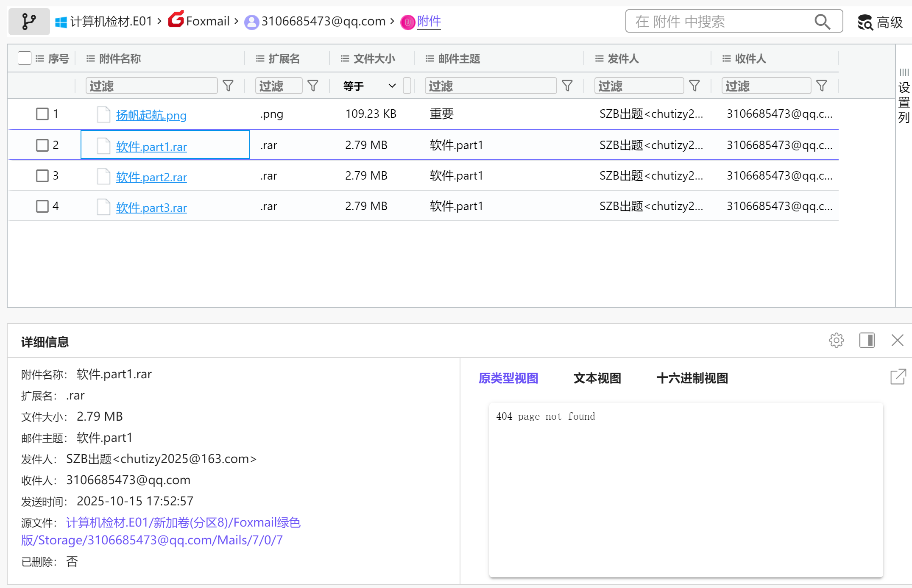This screenshot has height=588, width=912.
Task: Click filter funnel for attachment name column
Action: click(x=228, y=86)
